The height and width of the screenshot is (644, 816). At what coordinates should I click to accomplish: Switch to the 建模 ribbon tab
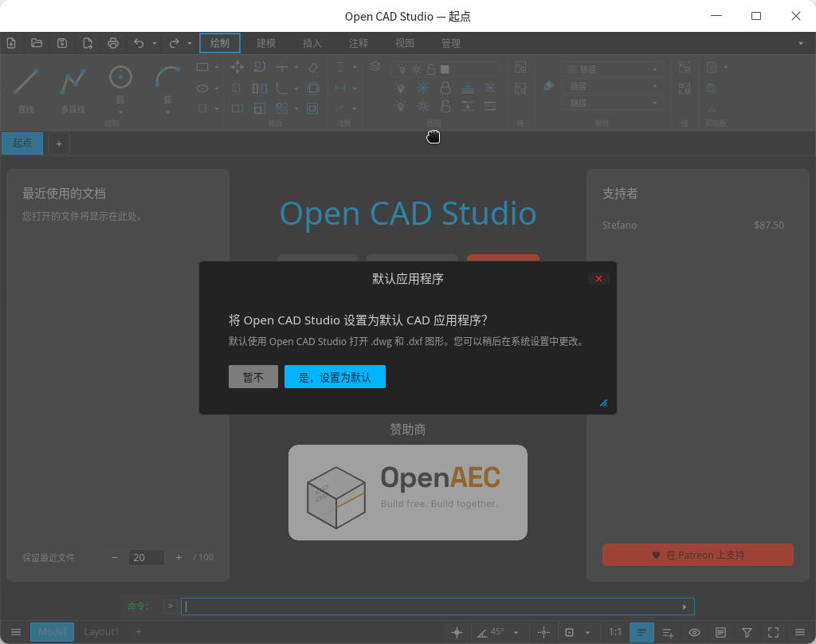tap(266, 43)
